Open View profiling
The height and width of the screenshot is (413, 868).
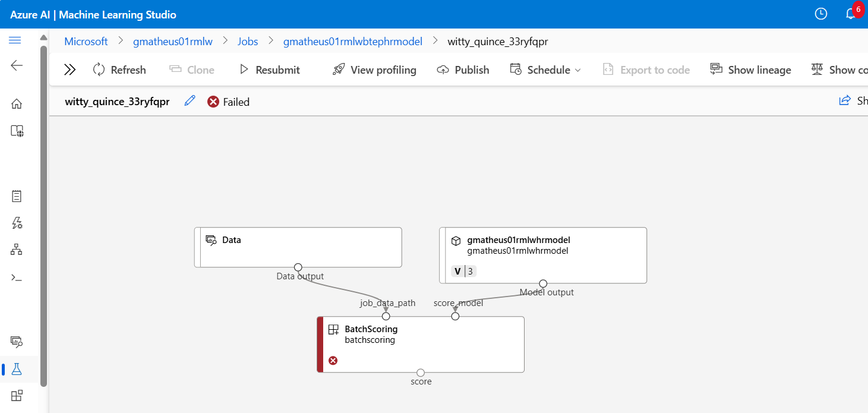[x=374, y=70]
